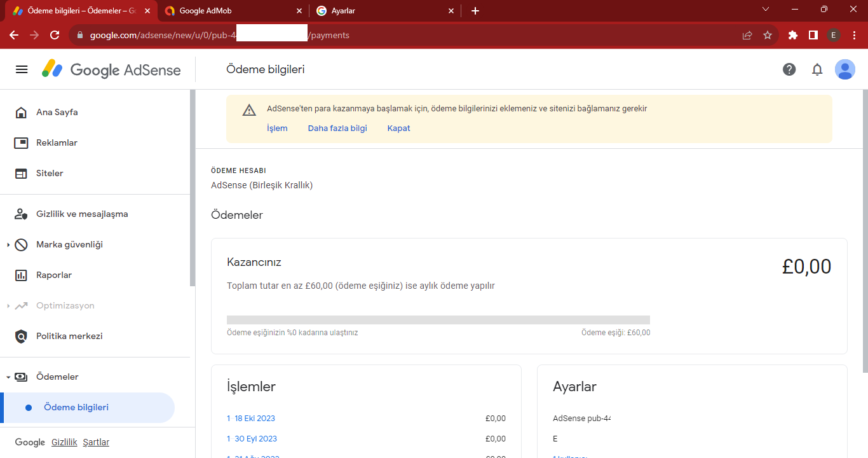The width and height of the screenshot is (868, 458).
Task: Click the Ödeme eşiği: £60,00 label
Action: click(x=616, y=333)
